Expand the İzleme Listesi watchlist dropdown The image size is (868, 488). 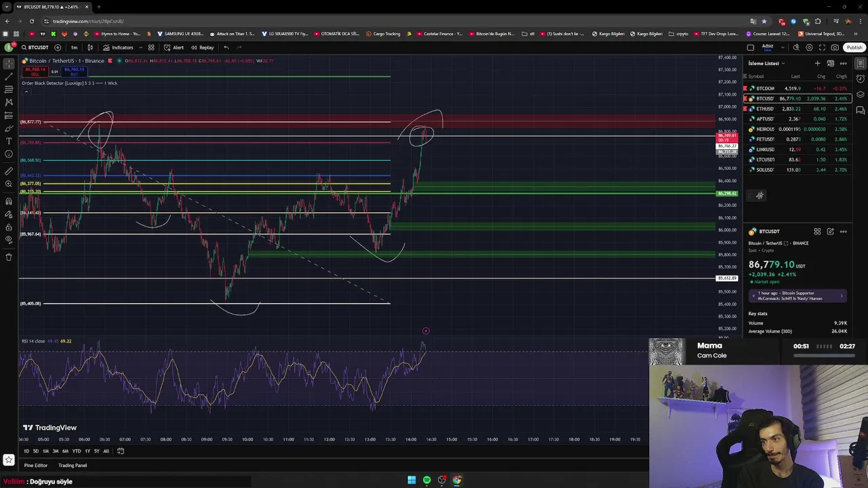coord(766,63)
